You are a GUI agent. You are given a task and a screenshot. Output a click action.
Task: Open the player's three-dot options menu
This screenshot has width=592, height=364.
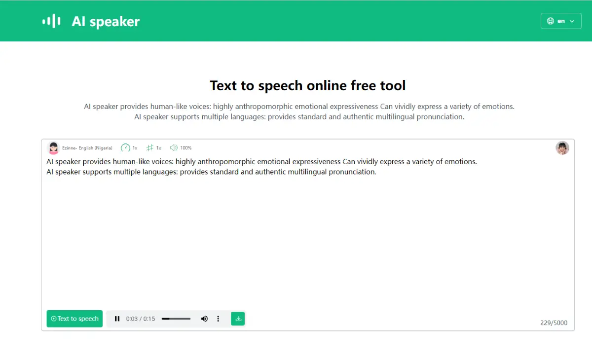click(x=218, y=319)
